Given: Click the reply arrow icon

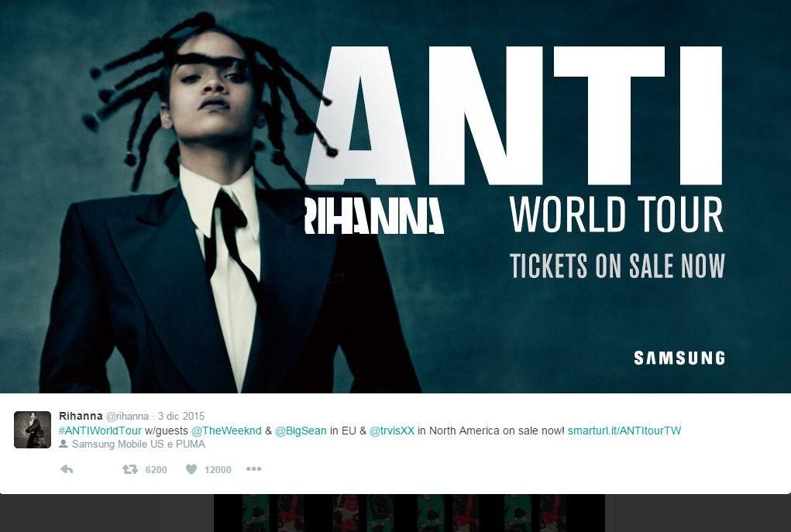Looking at the screenshot, I should [x=67, y=469].
